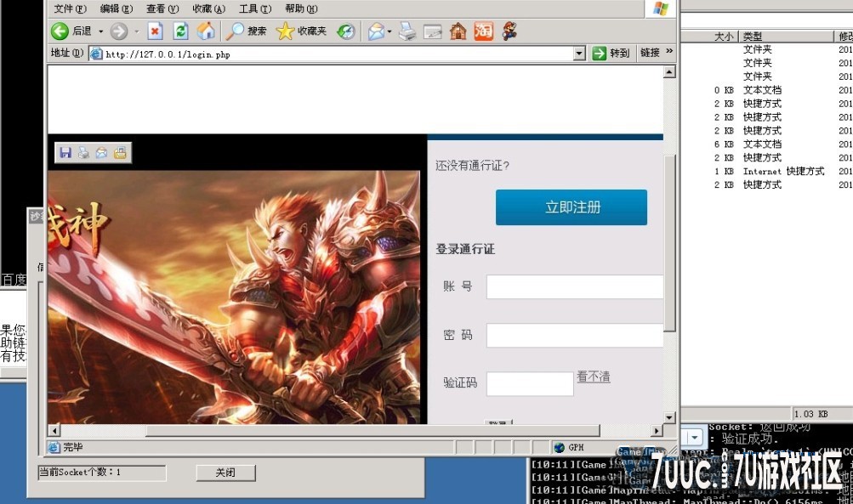Click the Mario character toolbar icon
Screen dimensions: 853x504
[509, 31]
